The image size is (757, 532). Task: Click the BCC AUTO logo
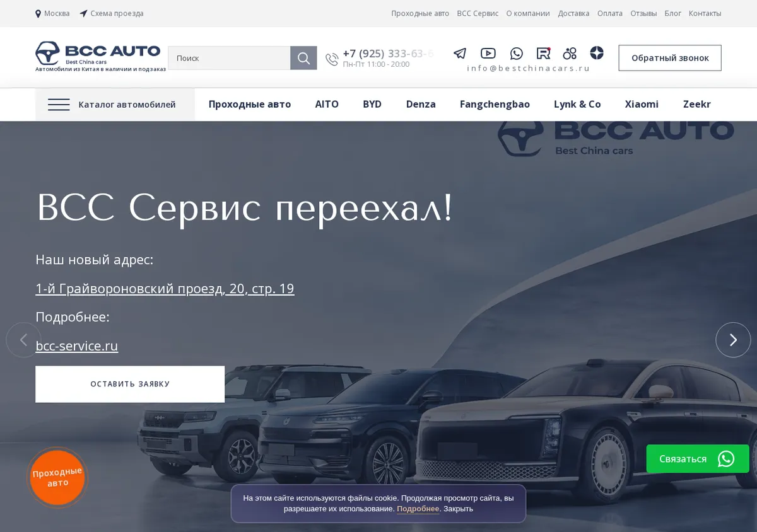pyautogui.click(x=99, y=55)
